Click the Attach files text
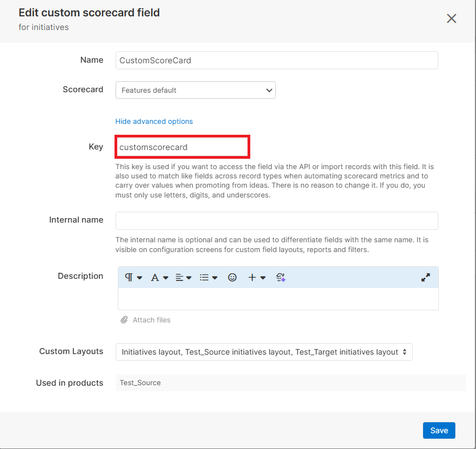This screenshot has width=476, height=449. tap(152, 320)
